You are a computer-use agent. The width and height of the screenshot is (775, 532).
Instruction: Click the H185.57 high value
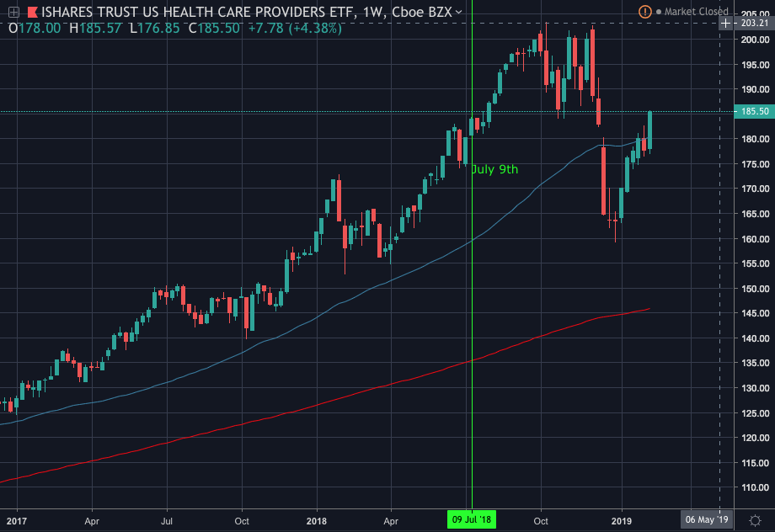95,28
